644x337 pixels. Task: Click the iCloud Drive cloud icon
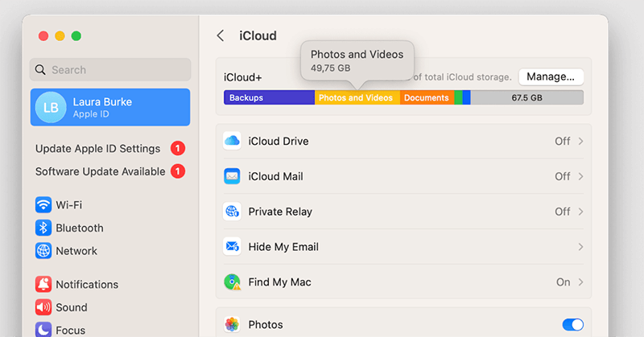[232, 142]
